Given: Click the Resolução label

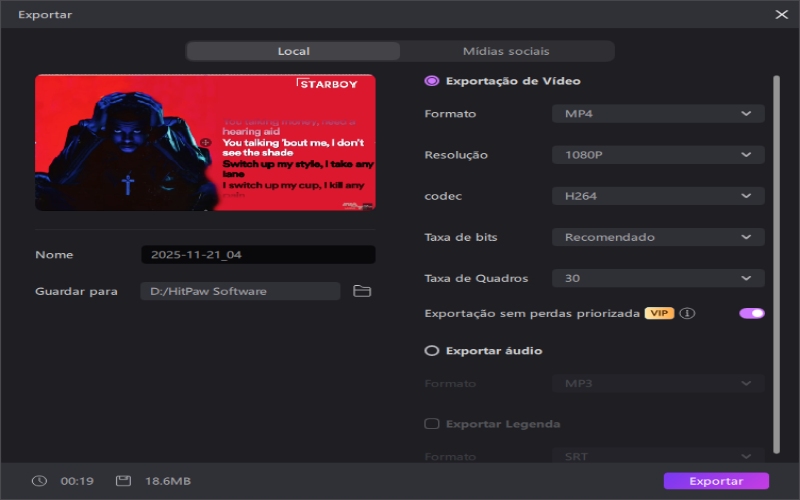Looking at the screenshot, I should click(x=456, y=155).
